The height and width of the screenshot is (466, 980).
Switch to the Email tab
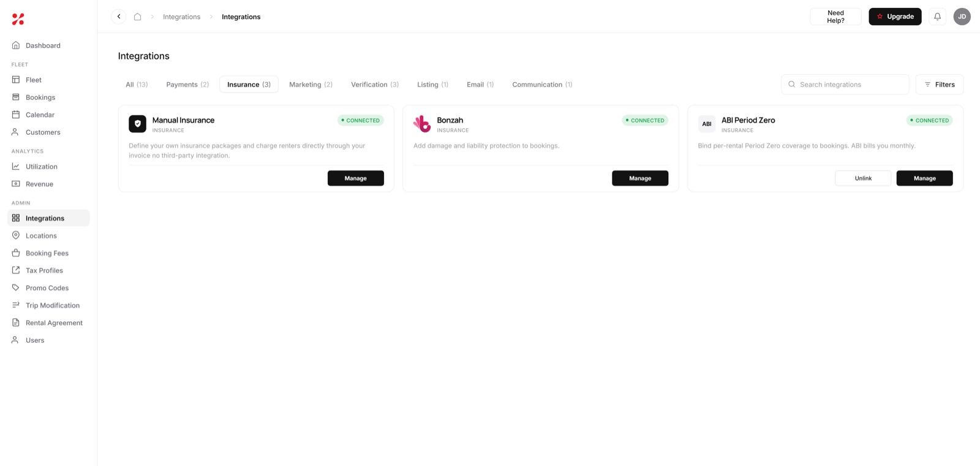coord(480,85)
